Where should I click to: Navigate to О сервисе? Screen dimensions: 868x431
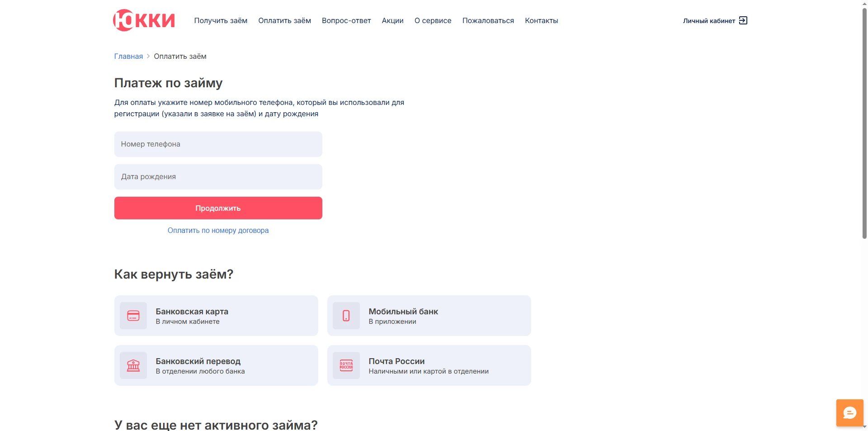coord(433,21)
